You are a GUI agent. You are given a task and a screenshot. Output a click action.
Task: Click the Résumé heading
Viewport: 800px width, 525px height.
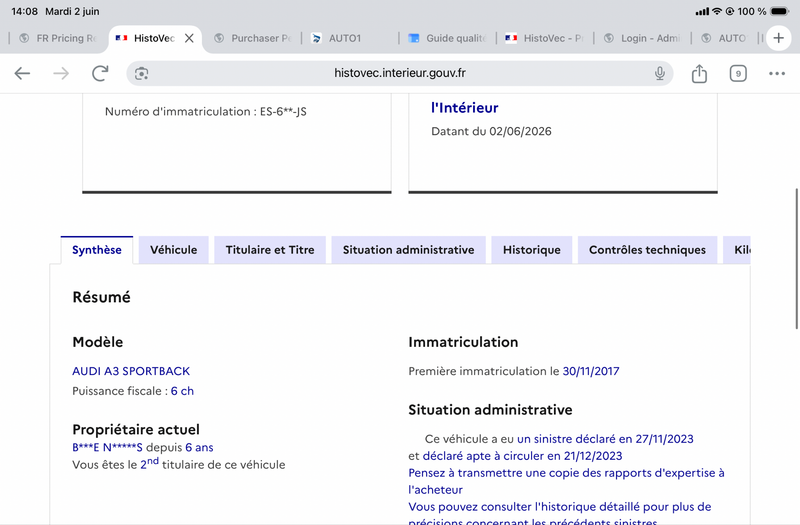point(102,297)
